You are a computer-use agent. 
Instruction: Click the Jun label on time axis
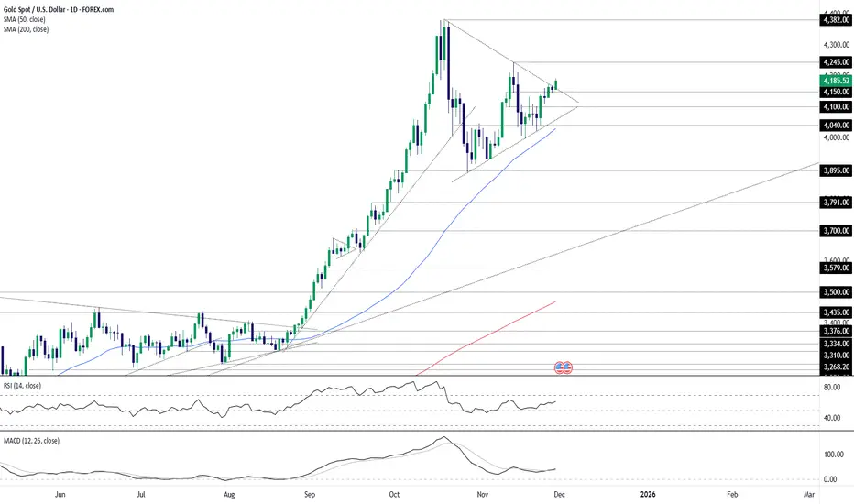60,494
